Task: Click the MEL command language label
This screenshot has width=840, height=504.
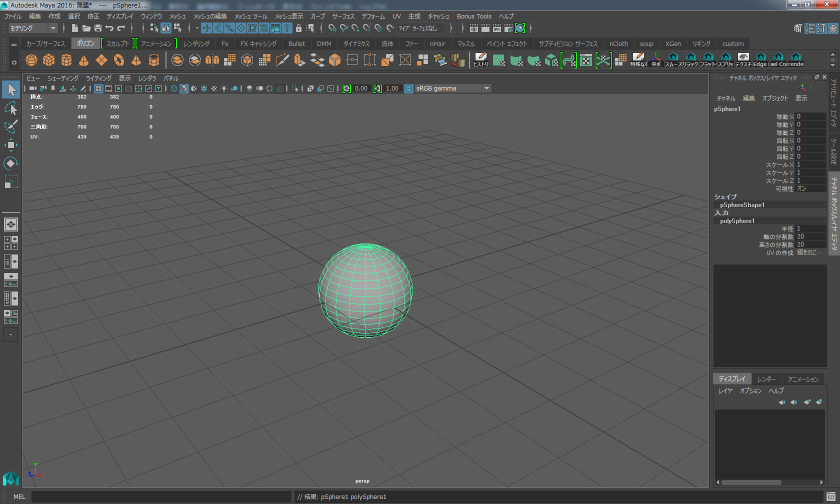Action: [x=19, y=496]
